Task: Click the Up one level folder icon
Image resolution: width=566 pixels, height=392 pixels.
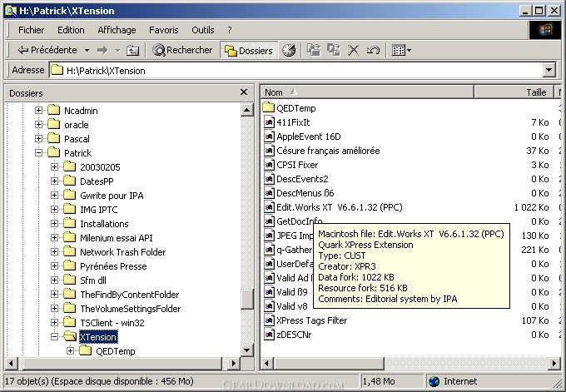Action: [x=132, y=50]
